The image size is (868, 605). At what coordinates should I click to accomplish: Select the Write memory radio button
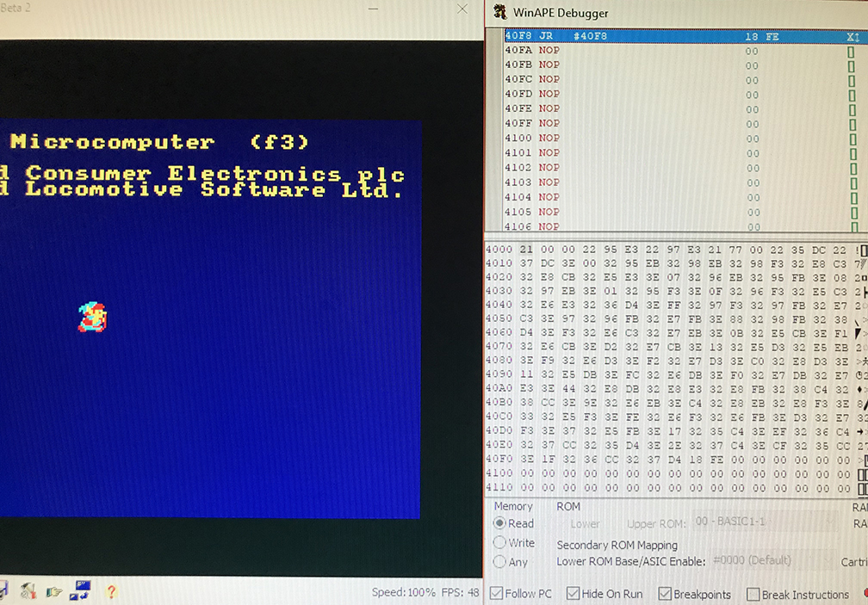click(x=499, y=542)
